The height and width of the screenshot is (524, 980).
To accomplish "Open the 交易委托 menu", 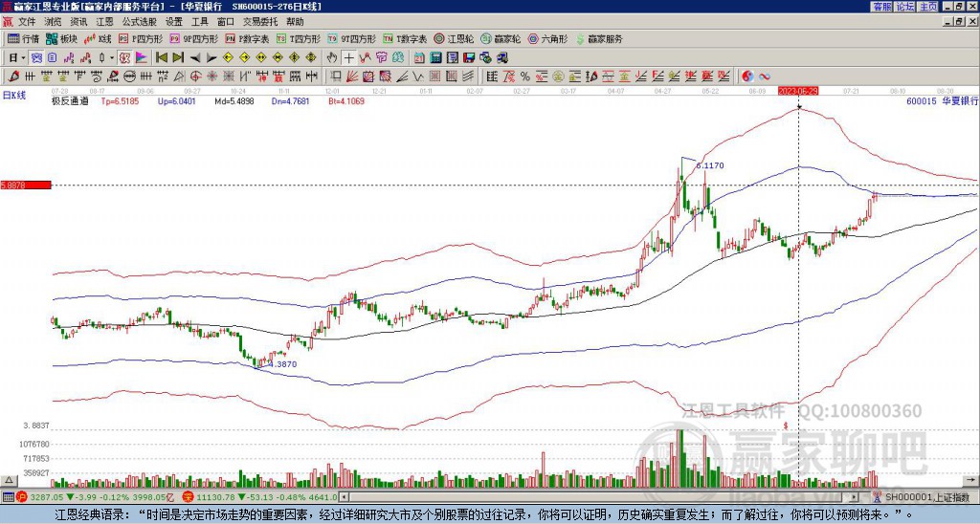I will (260, 22).
